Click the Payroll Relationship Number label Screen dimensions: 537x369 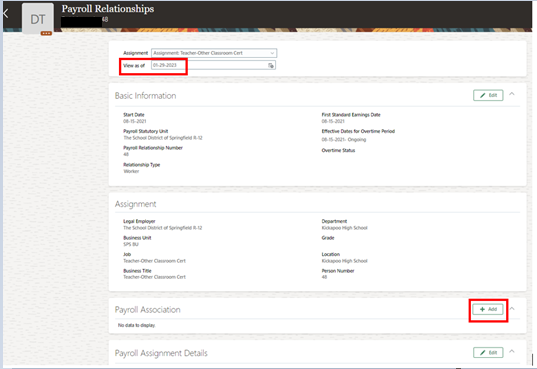tap(153, 148)
